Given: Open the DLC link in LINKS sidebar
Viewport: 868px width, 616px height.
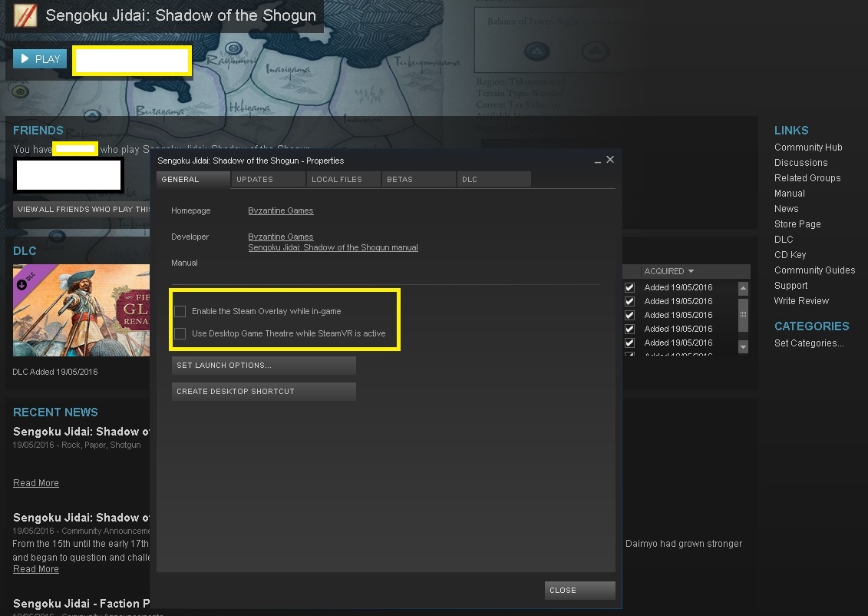Looking at the screenshot, I should pyautogui.click(x=784, y=240).
